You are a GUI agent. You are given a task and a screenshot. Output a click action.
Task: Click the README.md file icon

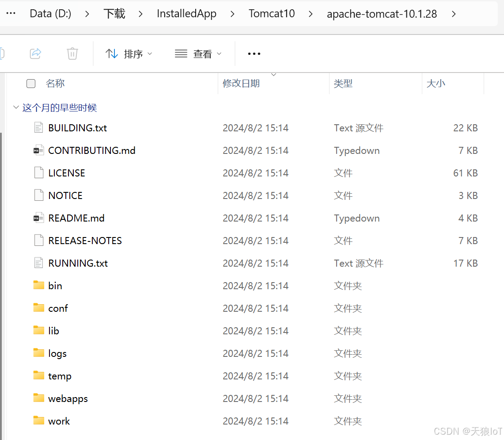[38, 218]
